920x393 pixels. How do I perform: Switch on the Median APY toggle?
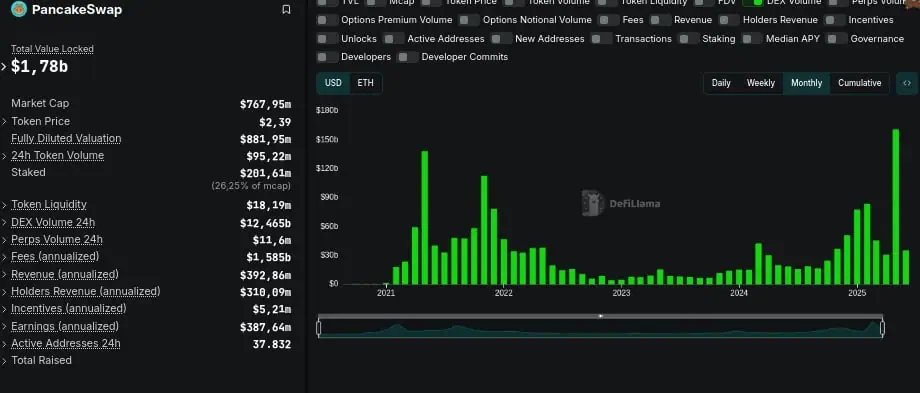(x=752, y=39)
